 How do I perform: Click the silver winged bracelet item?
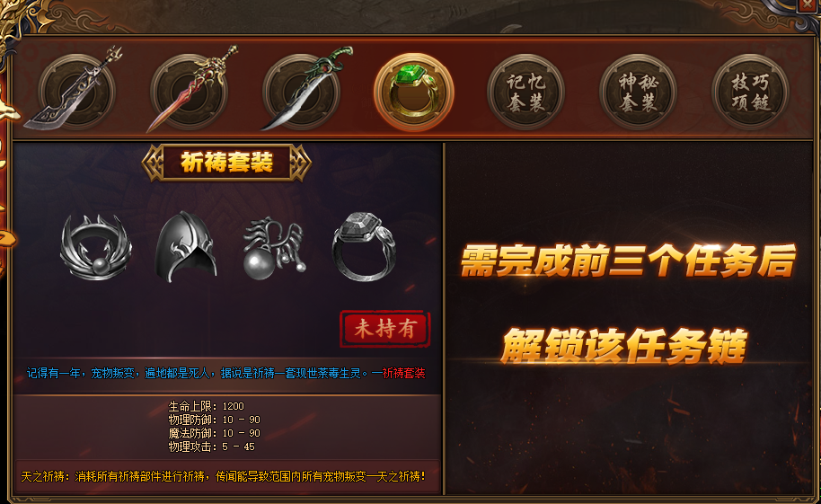tap(96, 248)
